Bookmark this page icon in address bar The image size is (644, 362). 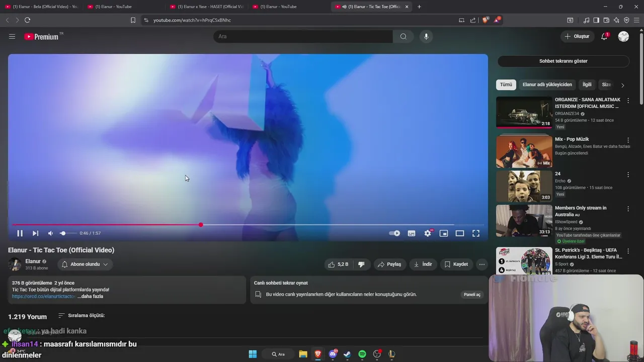133,20
